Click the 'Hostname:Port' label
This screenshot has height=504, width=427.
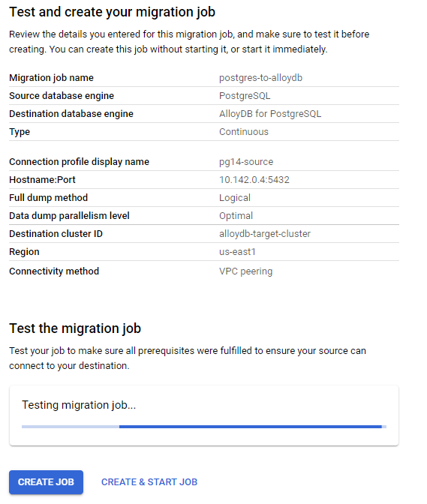[42, 180]
